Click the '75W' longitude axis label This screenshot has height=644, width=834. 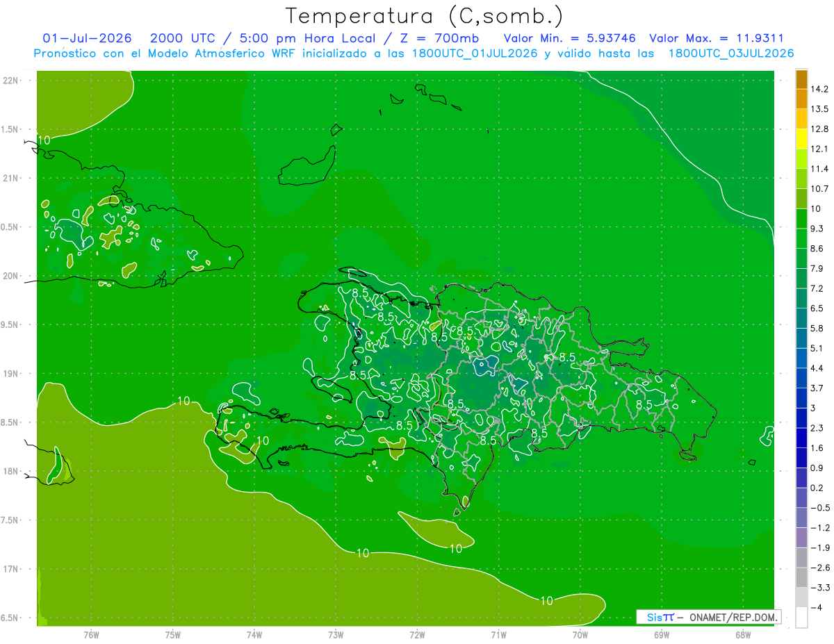pyautogui.click(x=173, y=634)
